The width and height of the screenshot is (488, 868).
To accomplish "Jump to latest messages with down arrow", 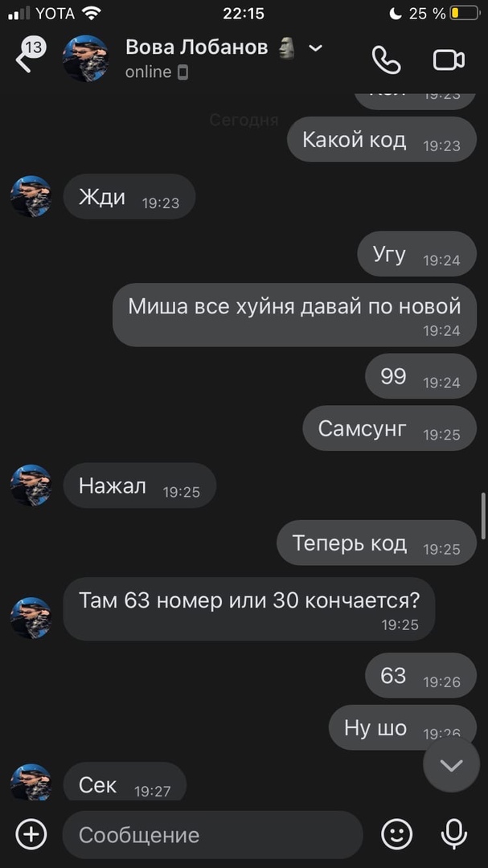I will 452,765.
